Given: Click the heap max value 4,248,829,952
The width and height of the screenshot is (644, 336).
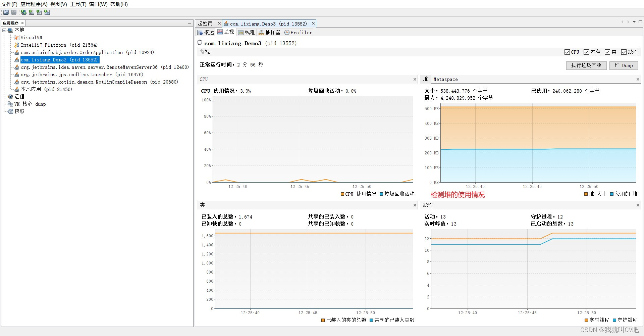Looking at the screenshot, I should [x=458, y=98].
